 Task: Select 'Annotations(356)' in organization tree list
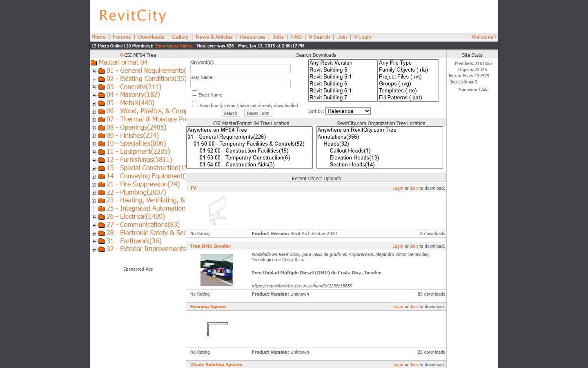pyautogui.click(x=380, y=137)
